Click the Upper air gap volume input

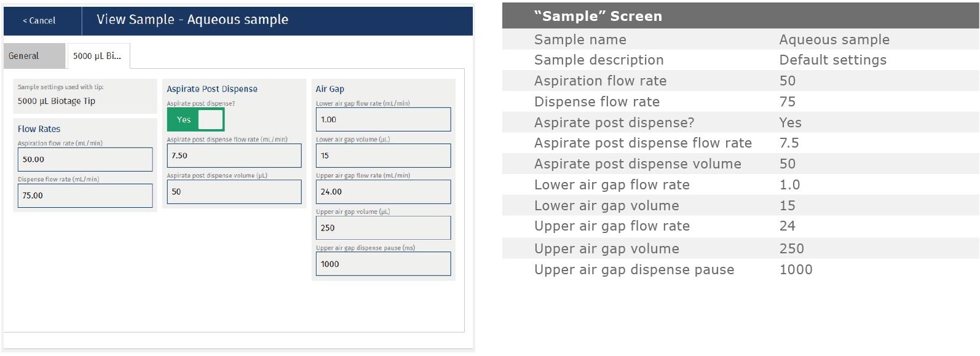tap(382, 228)
